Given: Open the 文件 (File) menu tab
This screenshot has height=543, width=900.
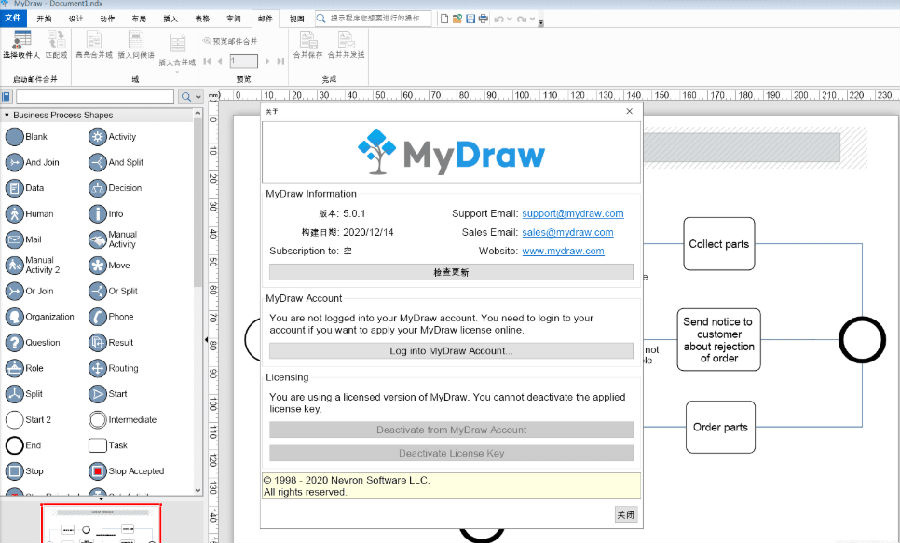Looking at the screenshot, I should 13,18.
